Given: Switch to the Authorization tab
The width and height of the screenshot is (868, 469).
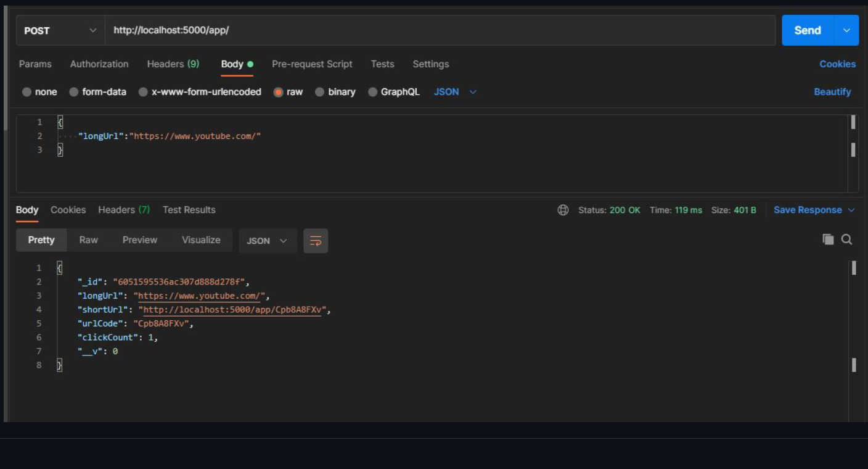Looking at the screenshot, I should point(99,64).
